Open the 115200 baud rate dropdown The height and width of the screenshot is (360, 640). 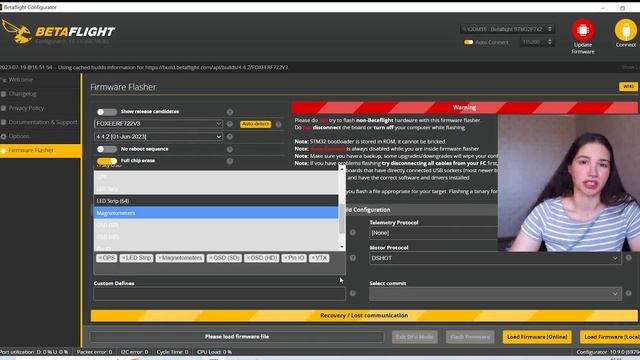[x=537, y=42]
